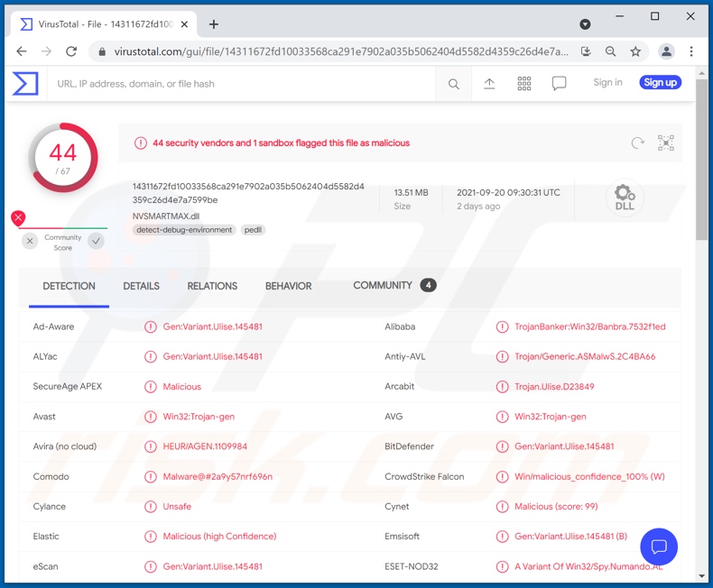Click the site lock icon
713x588 pixels.
[102, 51]
